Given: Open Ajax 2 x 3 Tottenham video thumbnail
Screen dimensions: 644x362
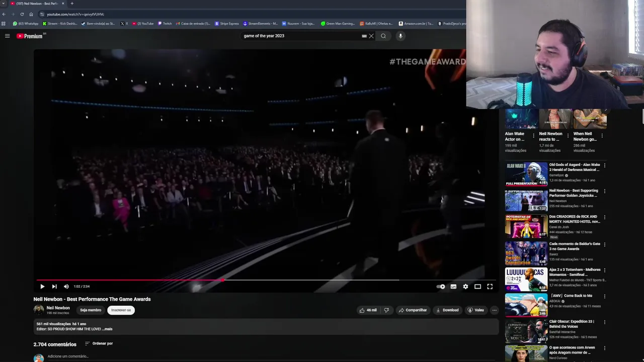Looking at the screenshot, I should coord(526,279).
